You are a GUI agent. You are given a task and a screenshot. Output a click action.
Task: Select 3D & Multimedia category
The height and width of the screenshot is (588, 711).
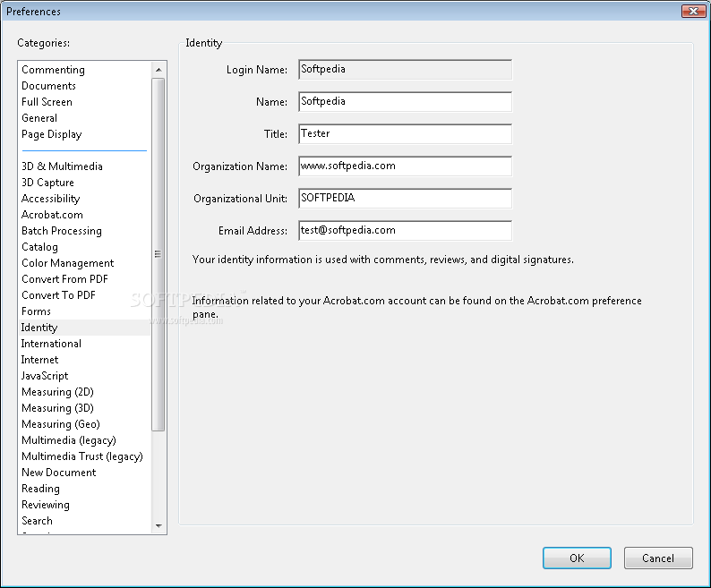[x=62, y=166]
